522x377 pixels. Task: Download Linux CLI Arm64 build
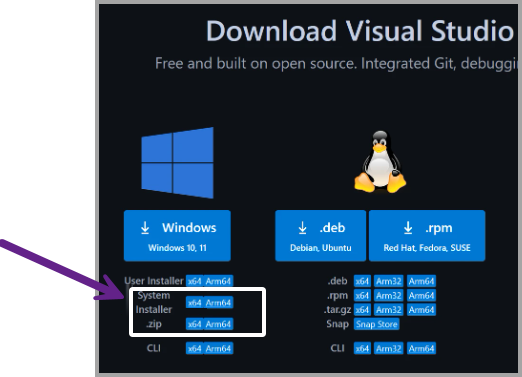421,348
